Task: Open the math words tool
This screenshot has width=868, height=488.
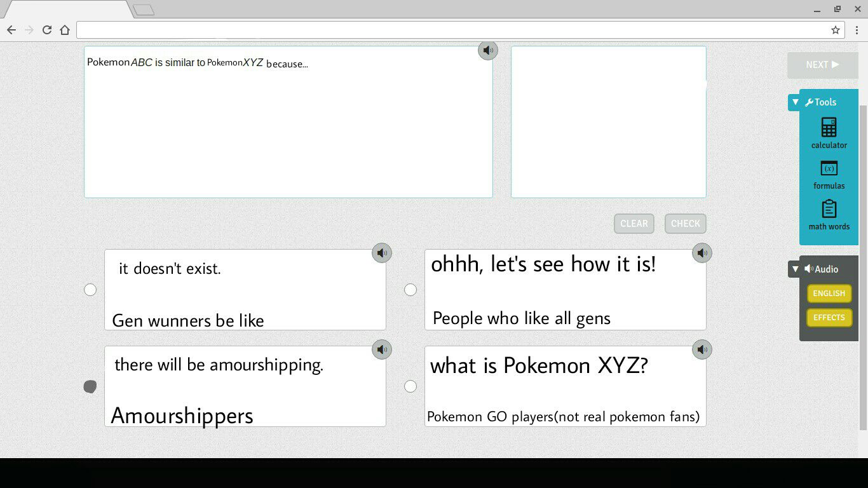Action: tap(829, 215)
